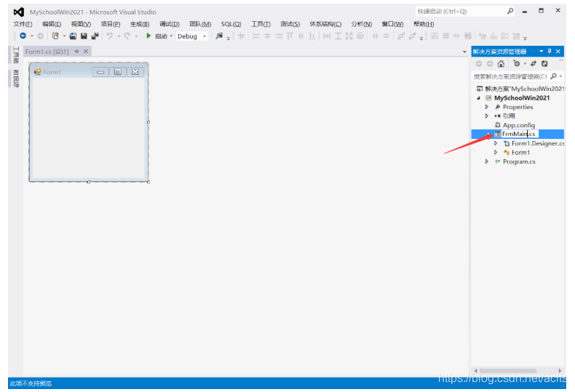
Task: Click Solution Explorer horizontal scrollbar
Action: (518, 371)
